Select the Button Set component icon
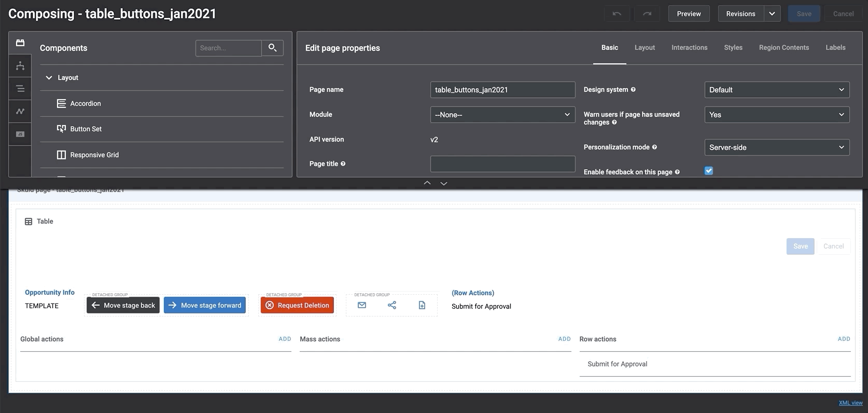 (61, 129)
